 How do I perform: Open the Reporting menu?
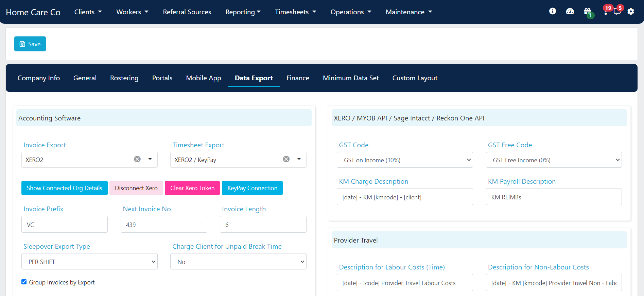(x=243, y=12)
